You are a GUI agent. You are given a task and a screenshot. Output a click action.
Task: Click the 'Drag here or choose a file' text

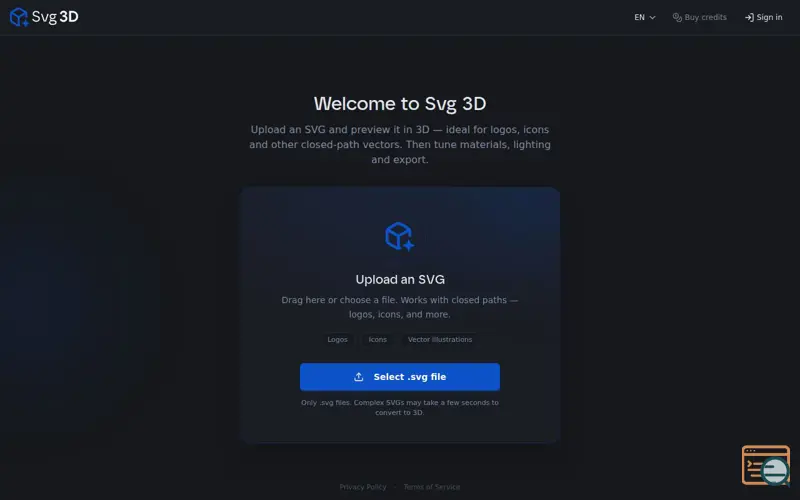[399, 307]
